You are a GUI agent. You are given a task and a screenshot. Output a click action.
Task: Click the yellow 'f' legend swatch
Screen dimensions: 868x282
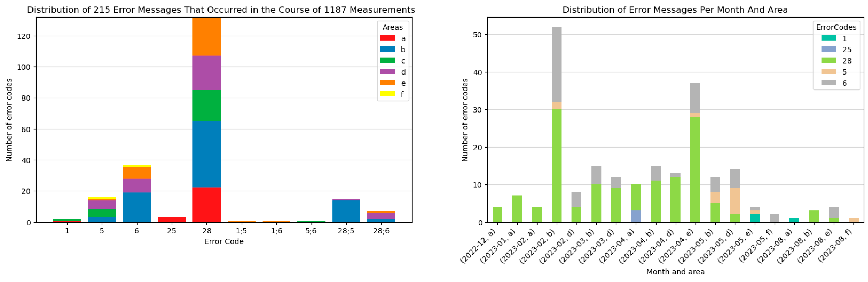[x=387, y=94]
